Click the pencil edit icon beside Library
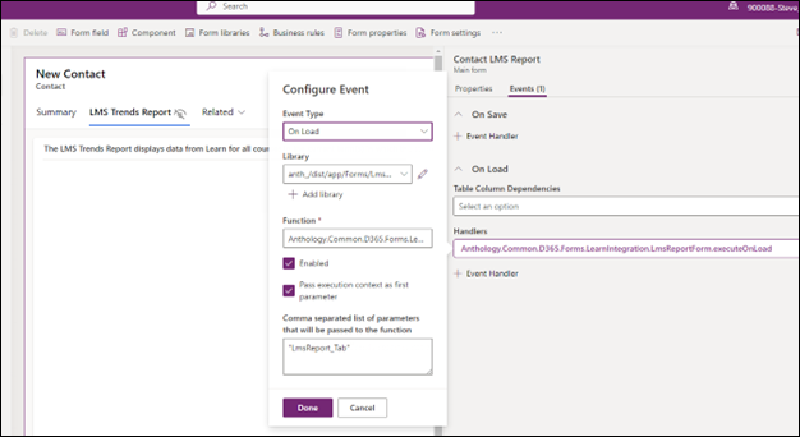 423,174
